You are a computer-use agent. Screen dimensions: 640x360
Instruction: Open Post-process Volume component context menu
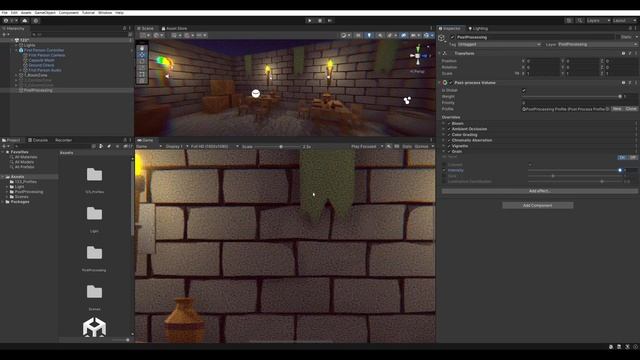[x=636, y=83]
